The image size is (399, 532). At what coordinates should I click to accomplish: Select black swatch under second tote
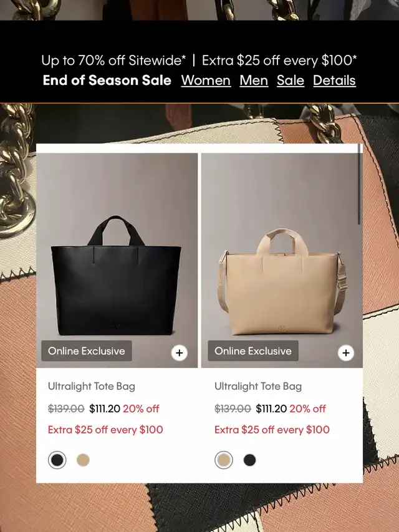[250, 460]
